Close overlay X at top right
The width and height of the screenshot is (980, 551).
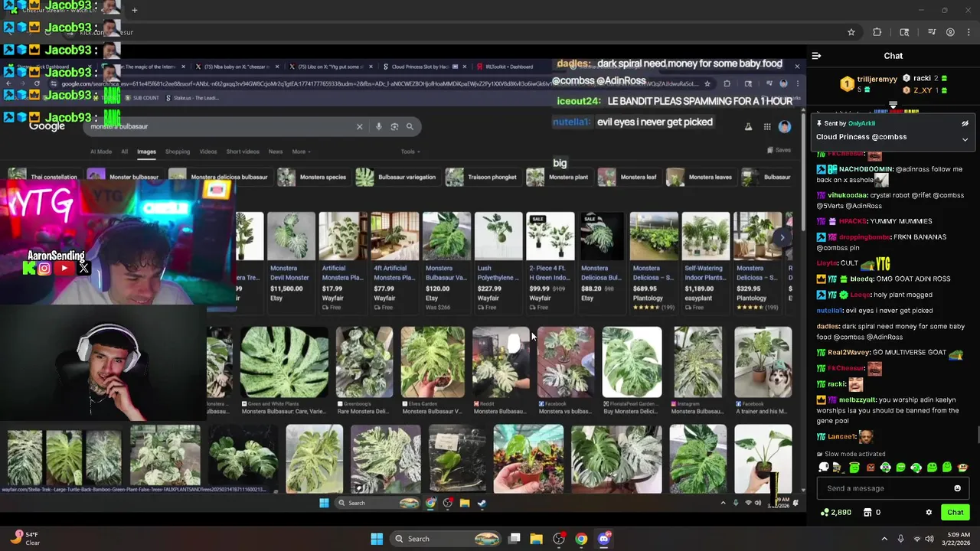(796, 67)
